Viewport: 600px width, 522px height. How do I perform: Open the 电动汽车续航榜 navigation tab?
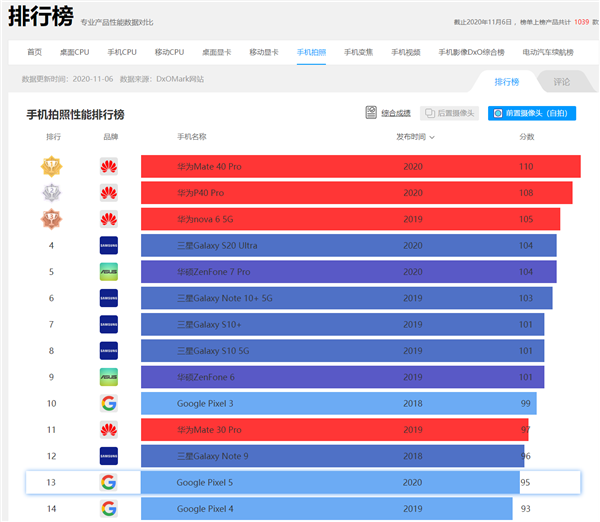548,52
